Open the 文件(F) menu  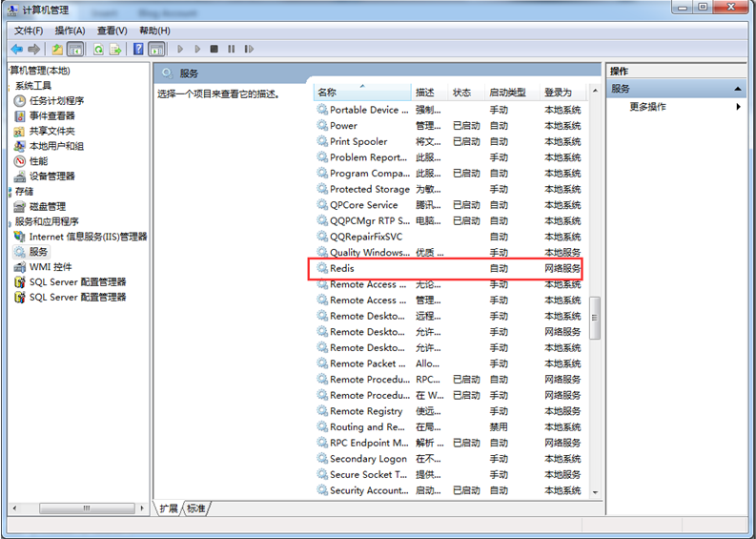[x=29, y=31]
